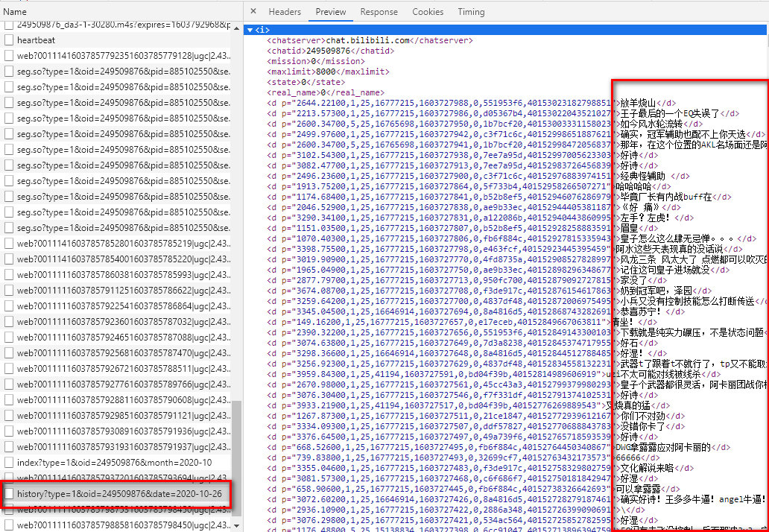The image size is (769, 532).
Task: Click the danmaku text 你们不对劲
Action: (642, 416)
